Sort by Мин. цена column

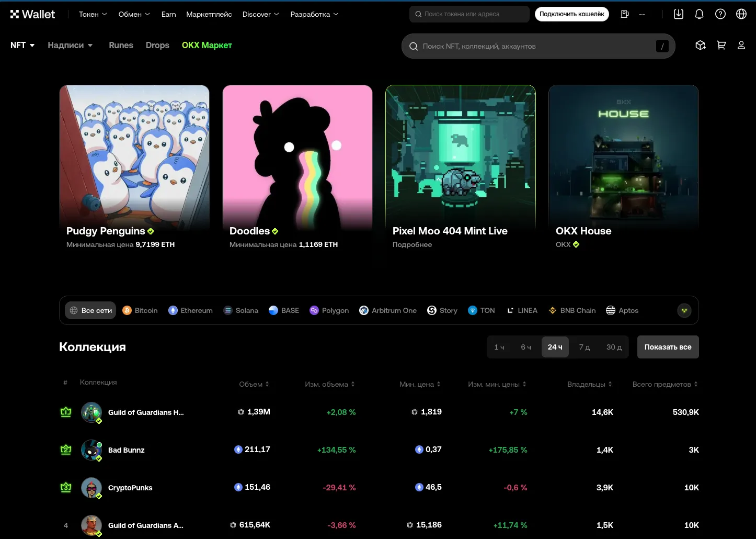click(x=420, y=384)
